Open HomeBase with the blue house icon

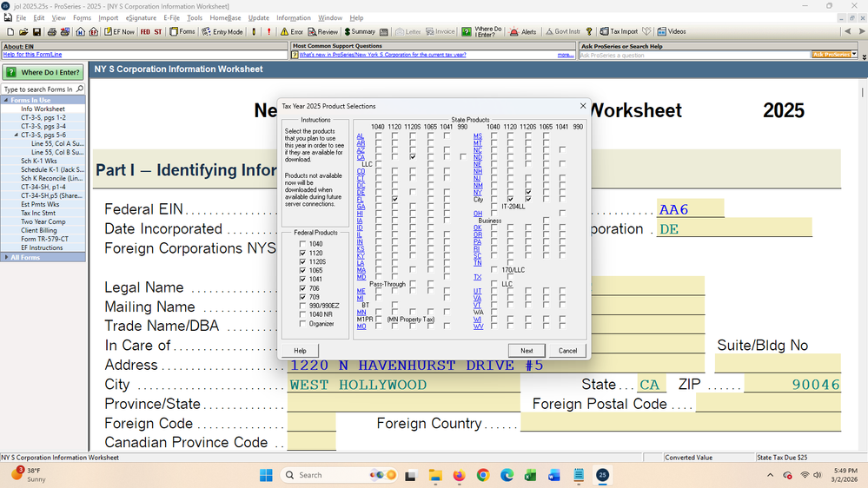80,31
